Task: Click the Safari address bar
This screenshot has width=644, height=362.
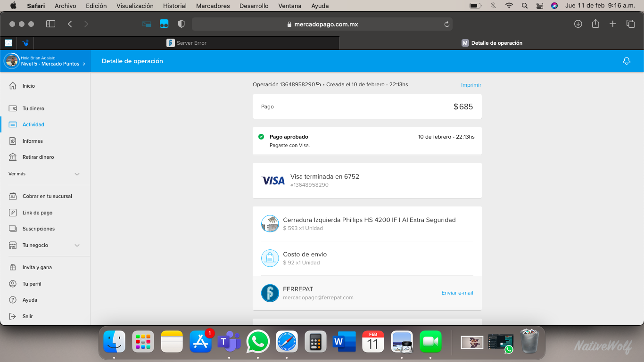Action: [x=322, y=24]
